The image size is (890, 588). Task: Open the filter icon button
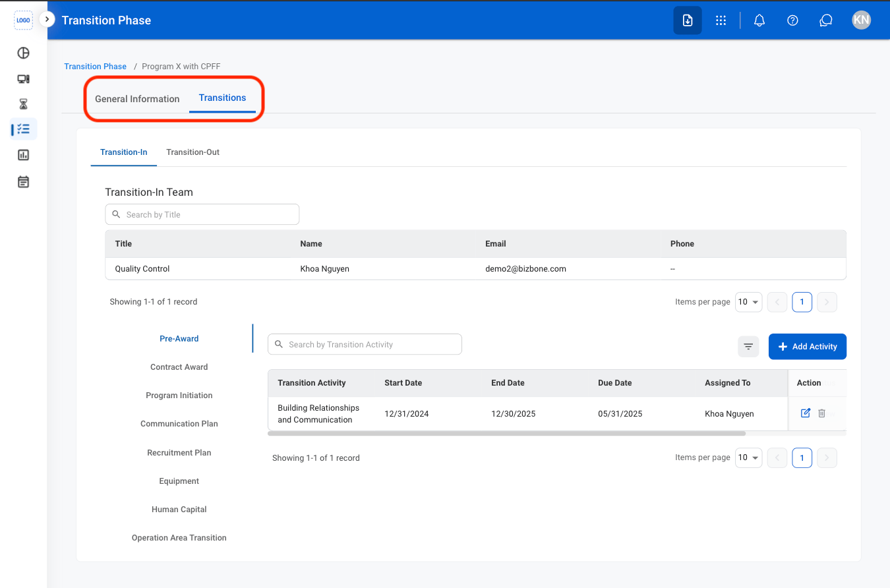pos(748,346)
